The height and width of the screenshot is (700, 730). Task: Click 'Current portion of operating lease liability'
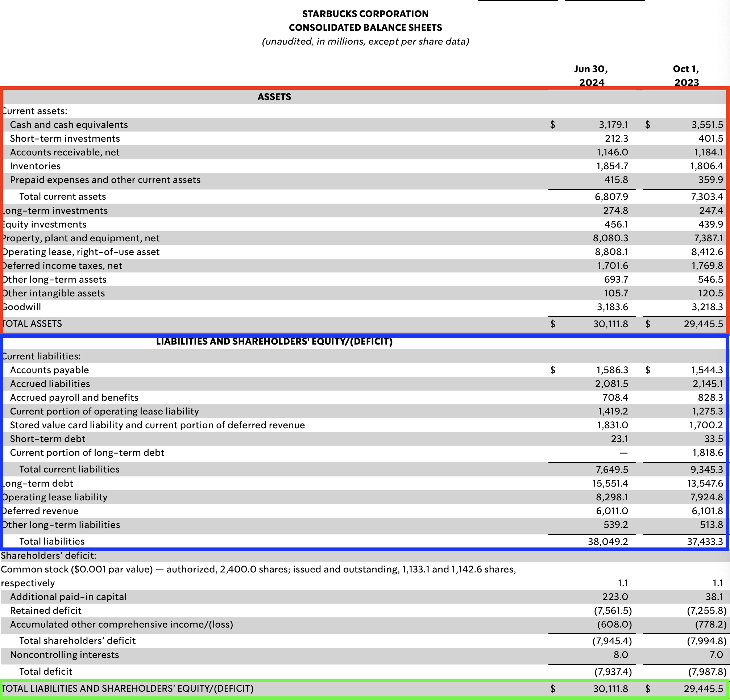pyautogui.click(x=104, y=412)
